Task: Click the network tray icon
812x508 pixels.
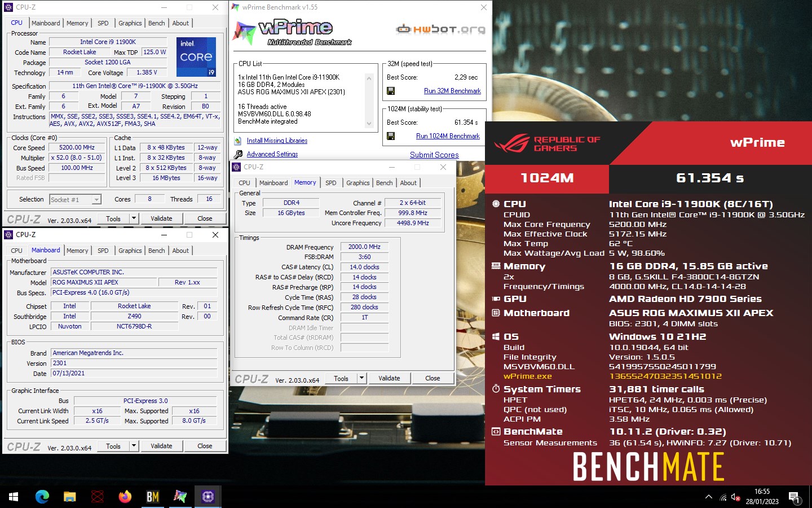Action: pos(723,497)
